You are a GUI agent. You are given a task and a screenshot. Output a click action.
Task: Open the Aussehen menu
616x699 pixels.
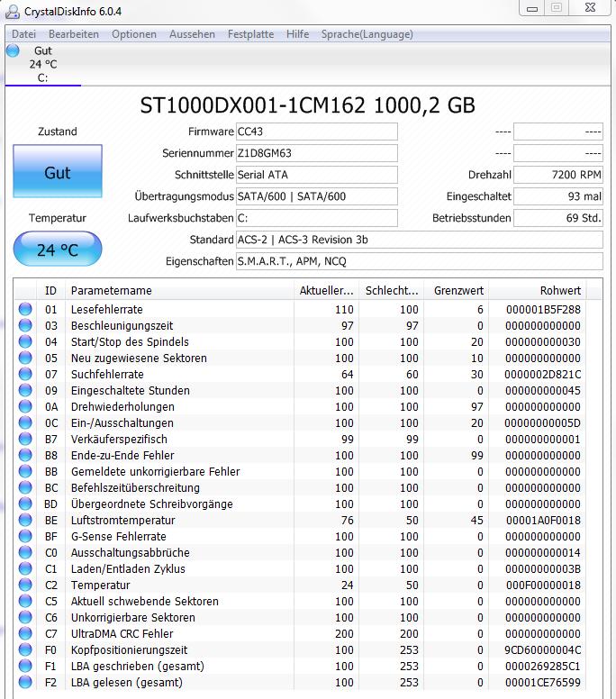(x=192, y=34)
